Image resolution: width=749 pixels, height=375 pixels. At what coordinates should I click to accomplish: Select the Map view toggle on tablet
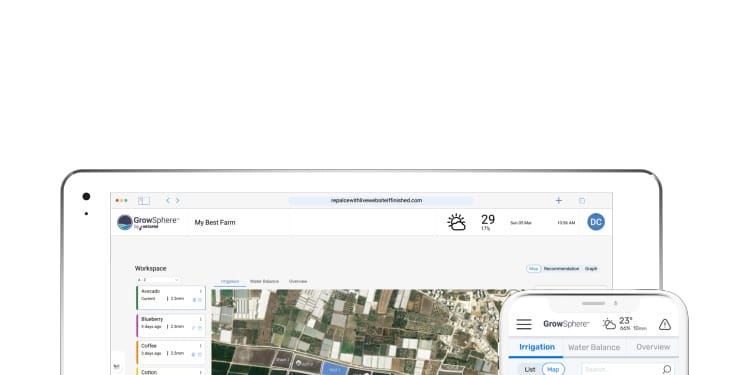click(x=534, y=269)
